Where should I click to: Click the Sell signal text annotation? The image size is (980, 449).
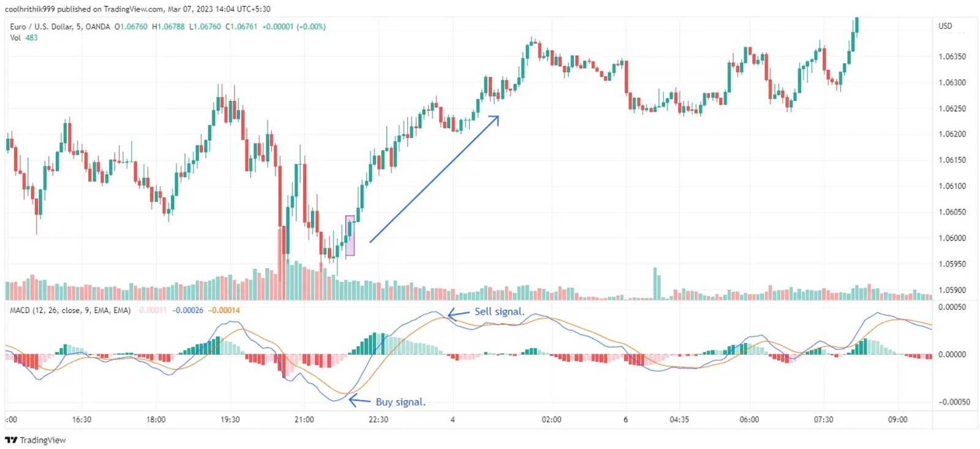point(499,312)
